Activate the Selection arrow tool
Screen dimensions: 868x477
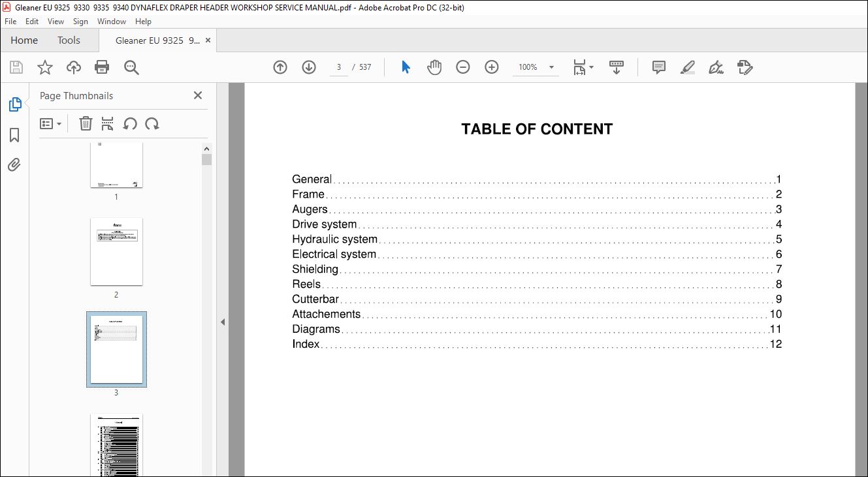406,67
